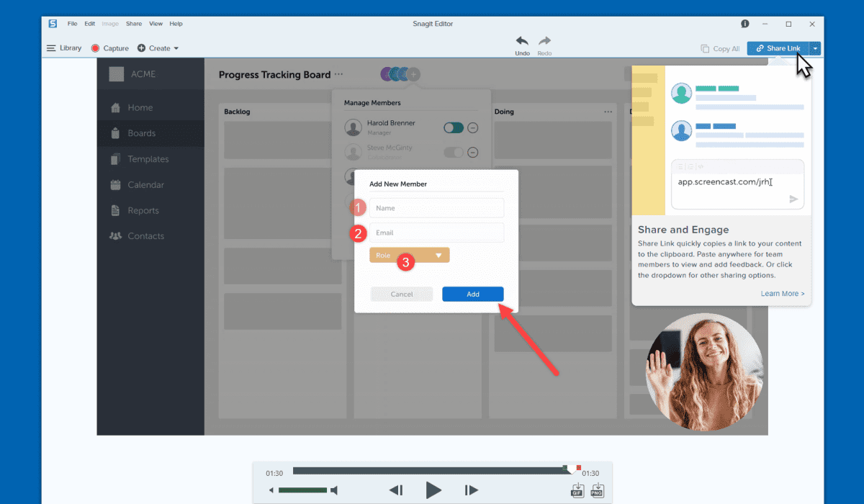This screenshot has height=504, width=864.
Task: Open the File menu
Action: [72, 24]
